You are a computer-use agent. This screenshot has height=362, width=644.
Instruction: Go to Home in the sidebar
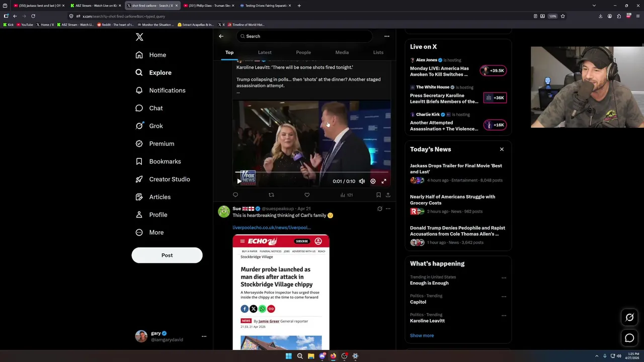pos(150,55)
